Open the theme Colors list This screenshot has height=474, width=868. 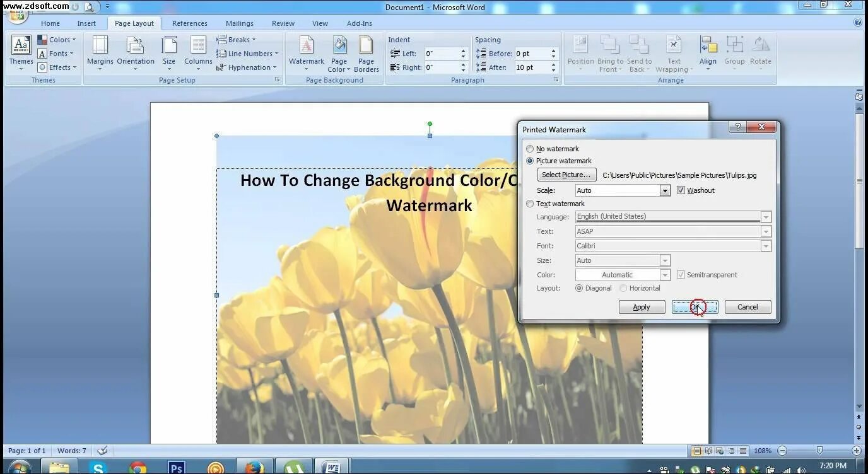click(x=57, y=40)
